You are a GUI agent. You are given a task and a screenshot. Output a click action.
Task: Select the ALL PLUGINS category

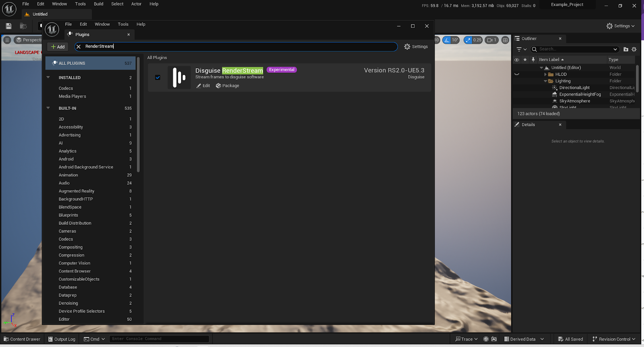click(91, 63)
